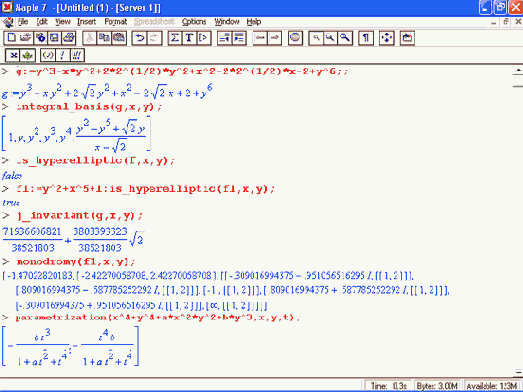Click the Open URL toolbar icon

point(40,38)
